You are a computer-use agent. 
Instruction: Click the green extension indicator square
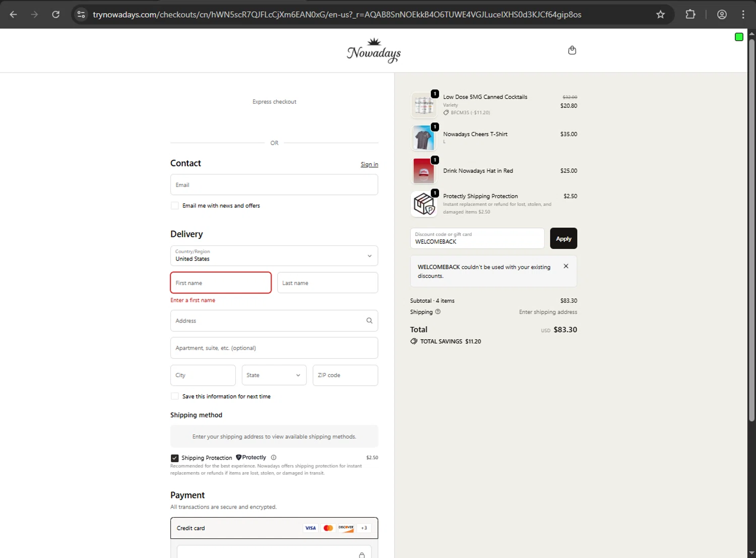739,37
